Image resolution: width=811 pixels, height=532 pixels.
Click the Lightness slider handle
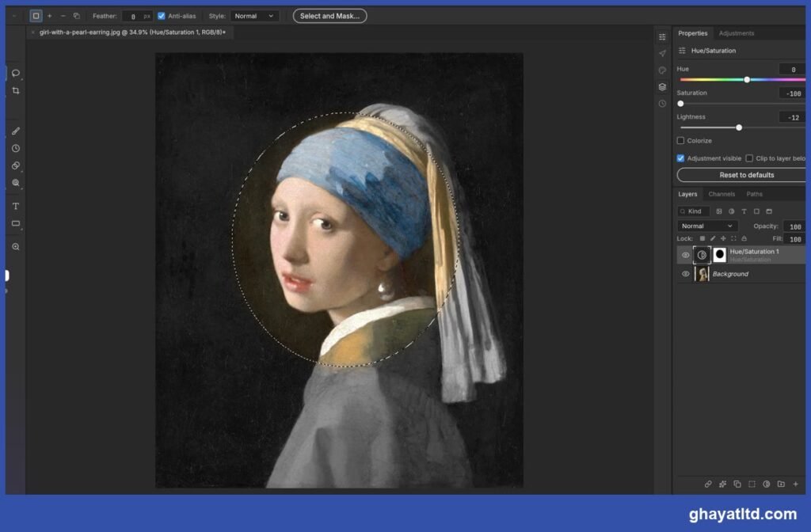(739, 127)
